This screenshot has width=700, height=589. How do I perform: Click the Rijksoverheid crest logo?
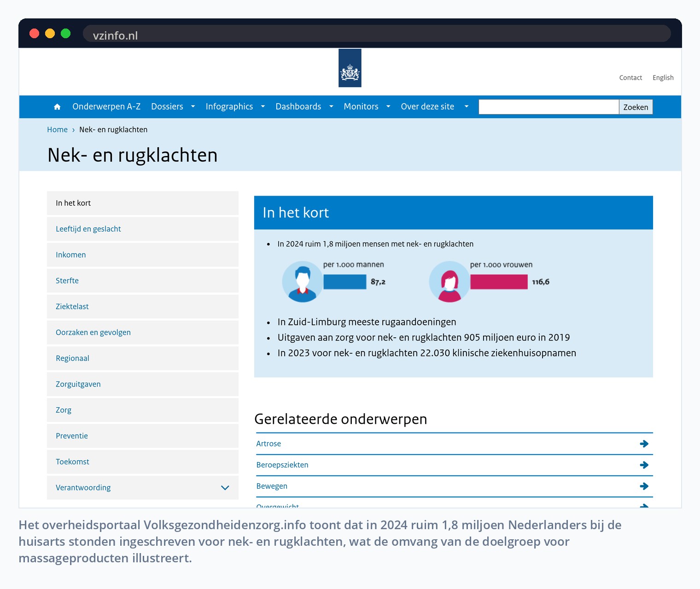[350, 68]
